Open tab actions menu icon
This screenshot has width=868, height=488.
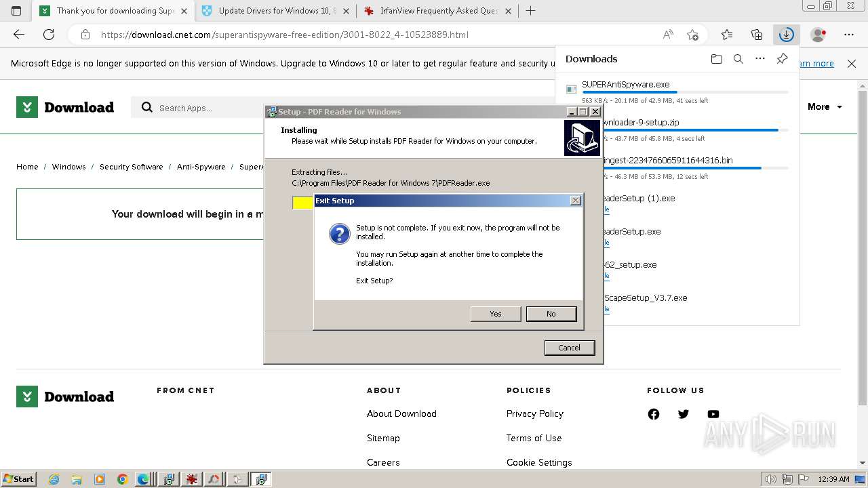coord(16,11)
